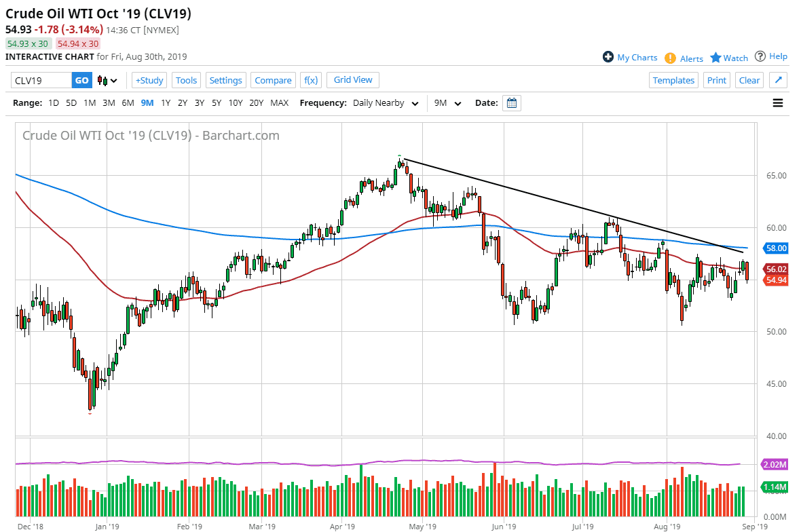Open the Frequency dropdown
801x532 pixels.
pos(384,103)
